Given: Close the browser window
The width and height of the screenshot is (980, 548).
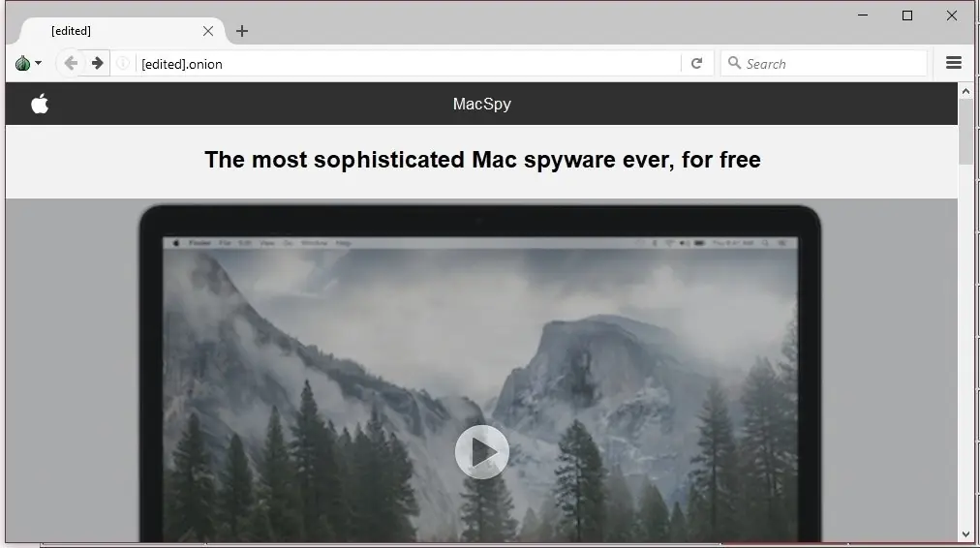Looking at the screenshot, I should pyautogui.click(x=951, y=15).
